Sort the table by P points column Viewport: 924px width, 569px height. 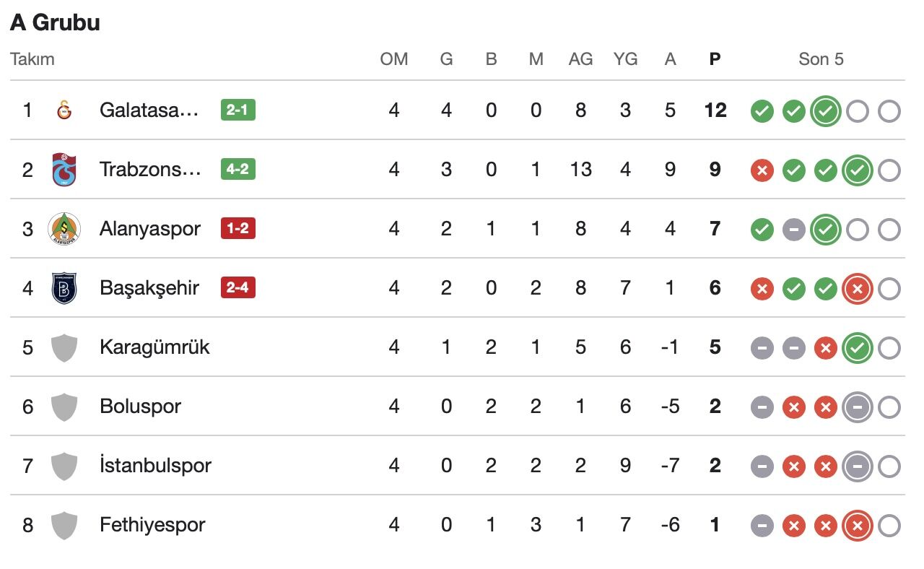coord(715,59)
